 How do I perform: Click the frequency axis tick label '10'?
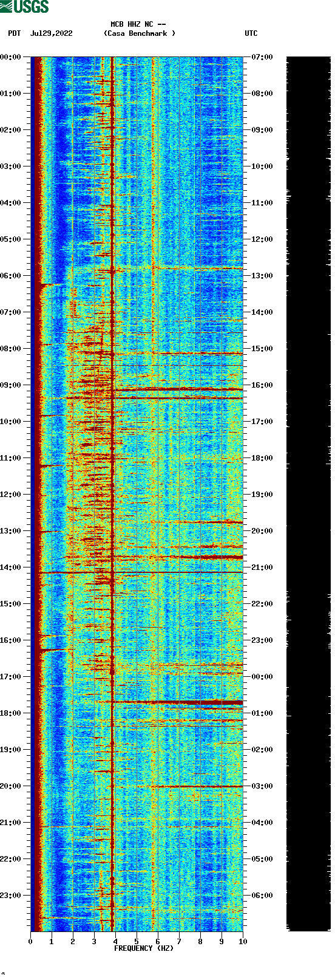tap(243, 942)
